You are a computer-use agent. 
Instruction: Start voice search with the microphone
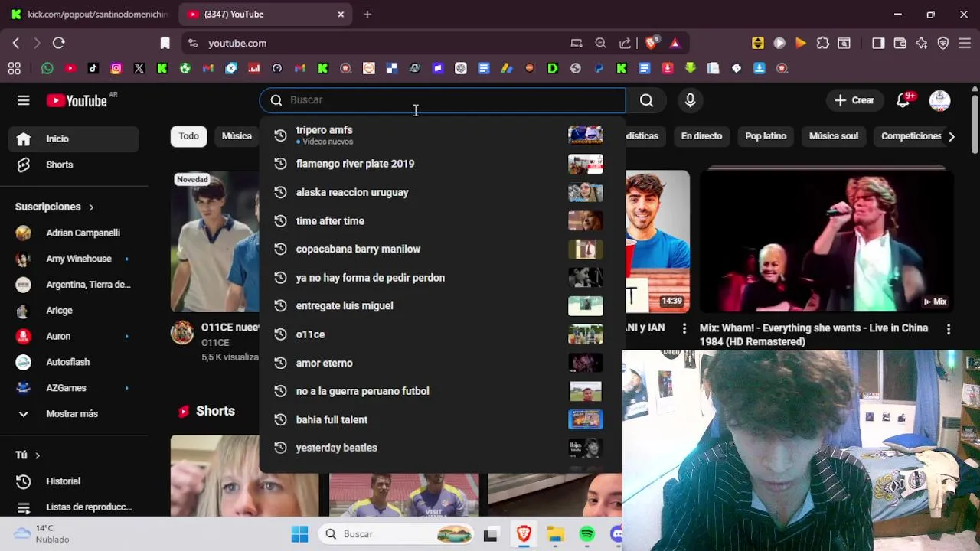[x=690, y=100]
